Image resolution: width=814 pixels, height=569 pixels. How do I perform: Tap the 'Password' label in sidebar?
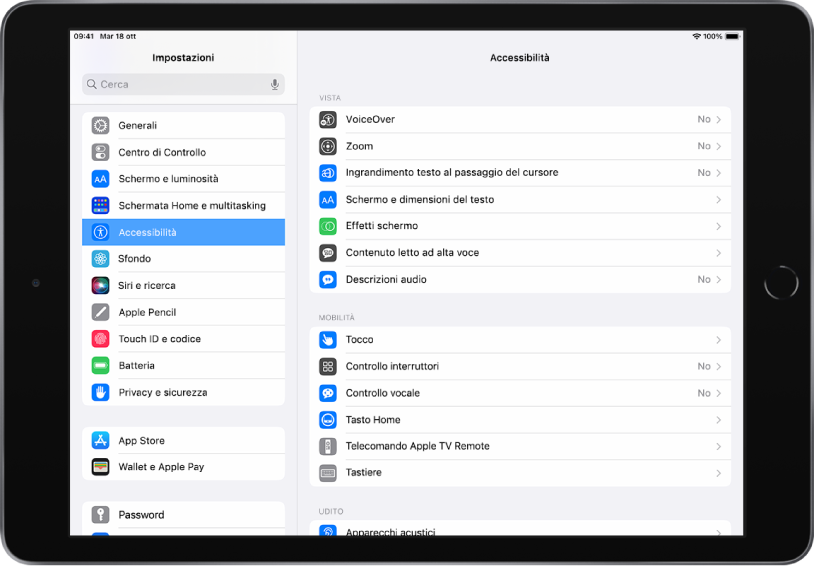[141, 514]
